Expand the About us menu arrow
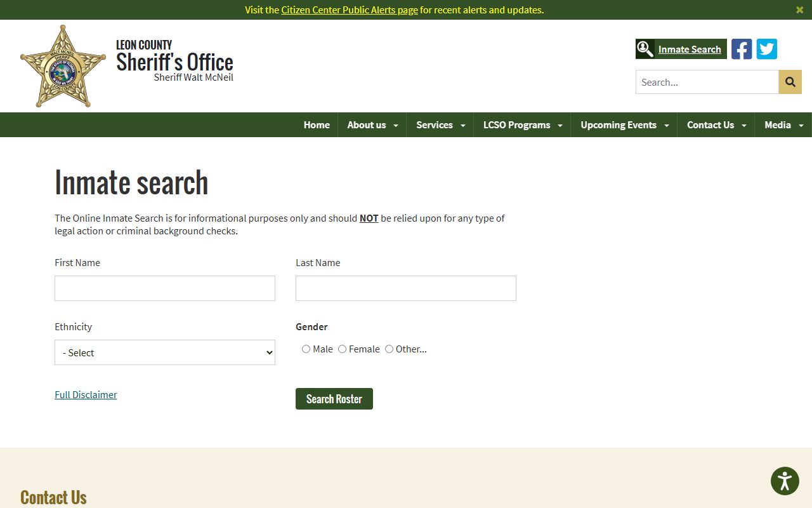Image resolution: width=812 pixels, height=508 pixels. (396, 126)
